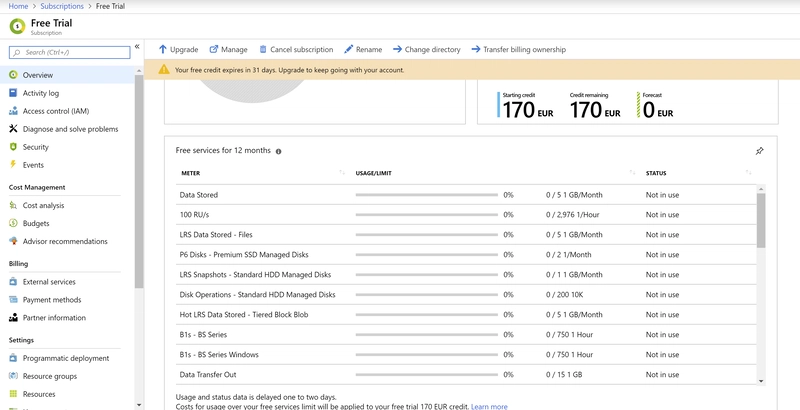800x410 pixels.
Task: Click the Upgrade button label
Action: pos(184,49)
